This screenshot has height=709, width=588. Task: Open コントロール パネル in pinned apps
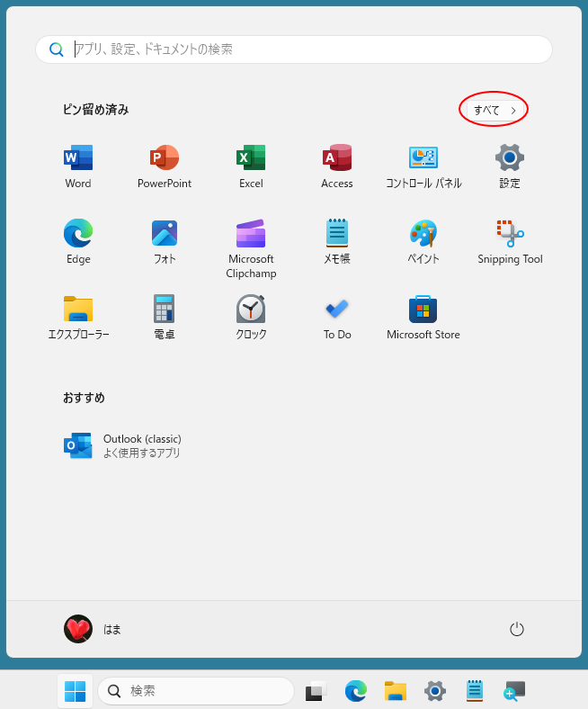pos(423,166)
